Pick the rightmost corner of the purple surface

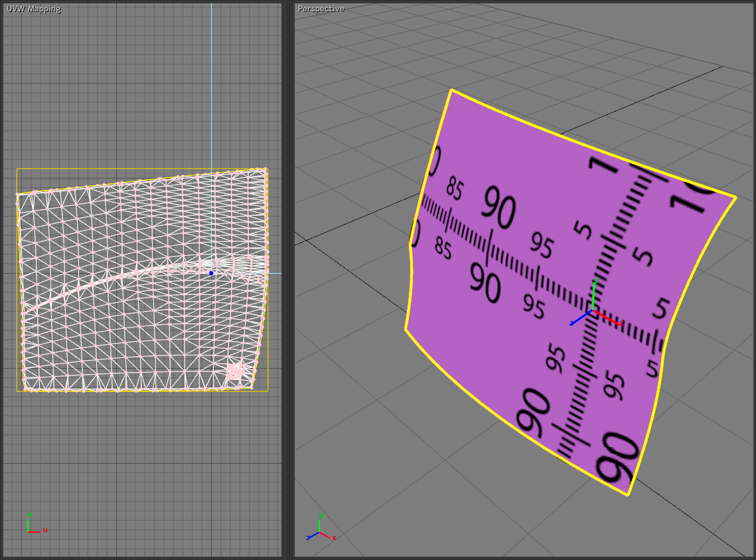click(x=735, y=197)
